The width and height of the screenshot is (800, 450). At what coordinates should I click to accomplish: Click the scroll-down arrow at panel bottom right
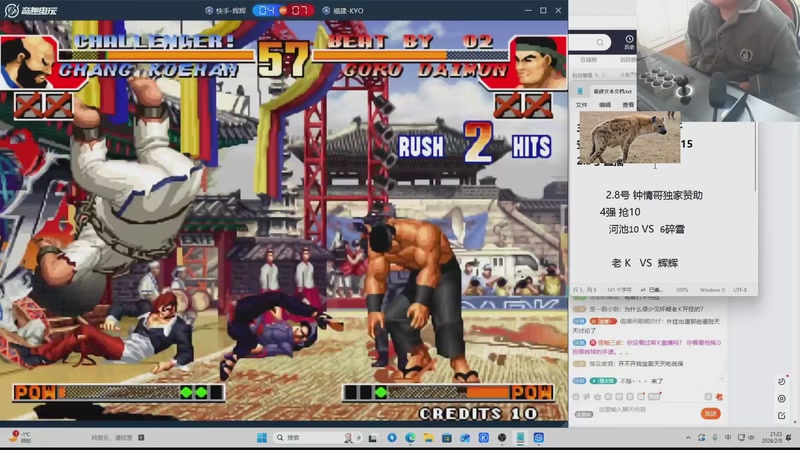tap(794, 423)
